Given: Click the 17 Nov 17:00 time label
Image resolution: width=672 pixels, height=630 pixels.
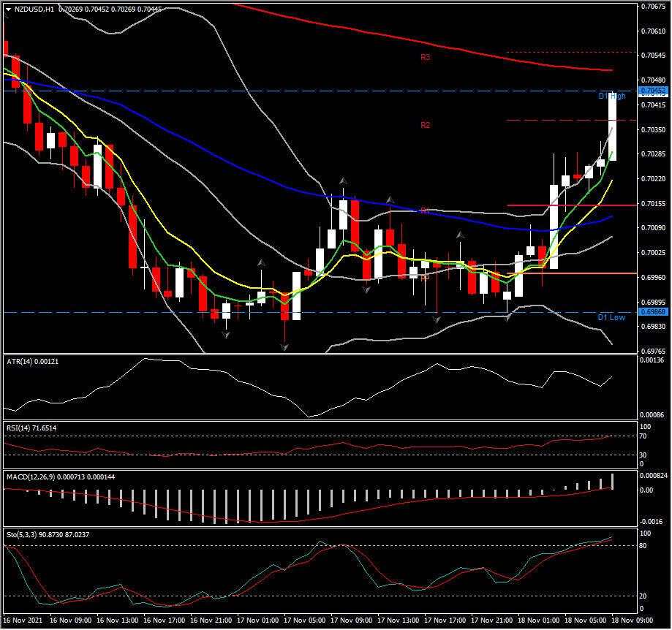Looking at the screenshot, I should (x=445, y=620).
